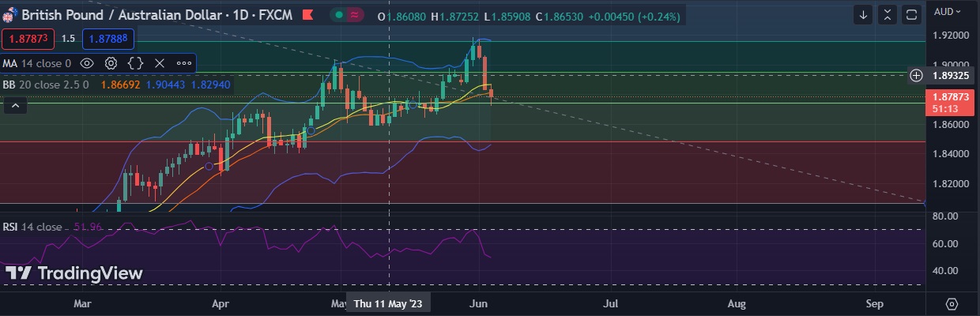Click the RSI value 51.96

88,227
